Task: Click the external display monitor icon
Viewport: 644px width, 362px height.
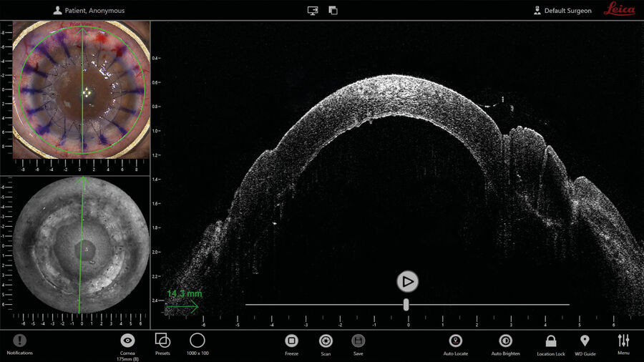Action: click(313, 11)
